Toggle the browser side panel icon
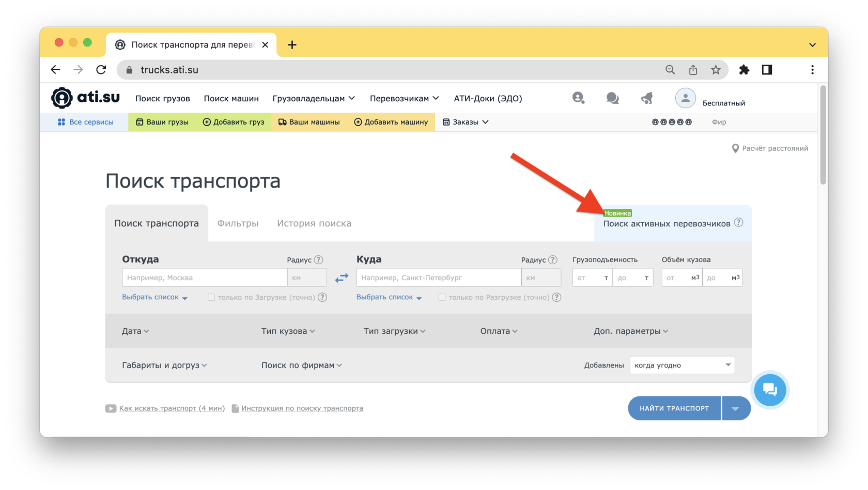Screen dimensions: 868x490 click(x=767, y=70)
